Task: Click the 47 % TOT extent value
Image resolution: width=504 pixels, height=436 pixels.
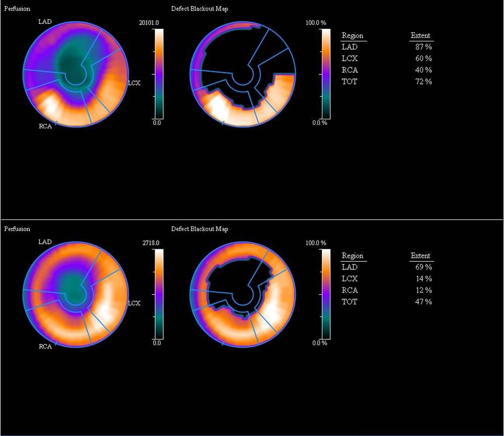Action: pyautogui.click(x=423, y=302)
